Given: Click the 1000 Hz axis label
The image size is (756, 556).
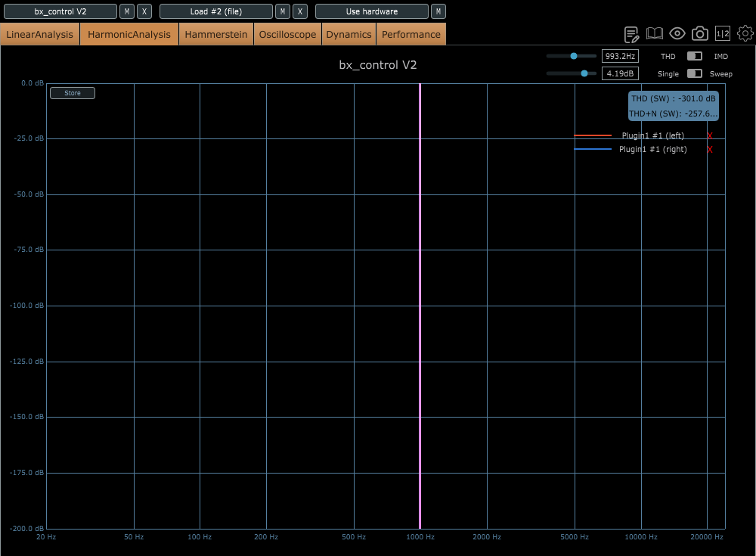Looking at the screenshot, I should tap(420, 536).
